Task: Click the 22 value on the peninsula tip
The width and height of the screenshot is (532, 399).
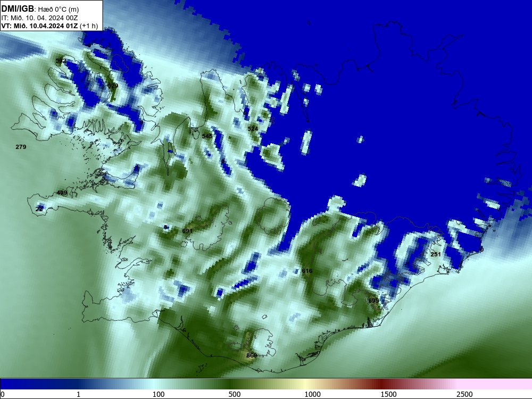Action: click(39, 209)
